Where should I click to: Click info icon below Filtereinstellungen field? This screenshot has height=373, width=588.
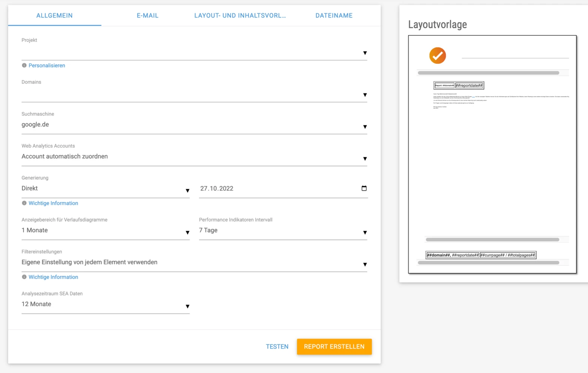24,277
